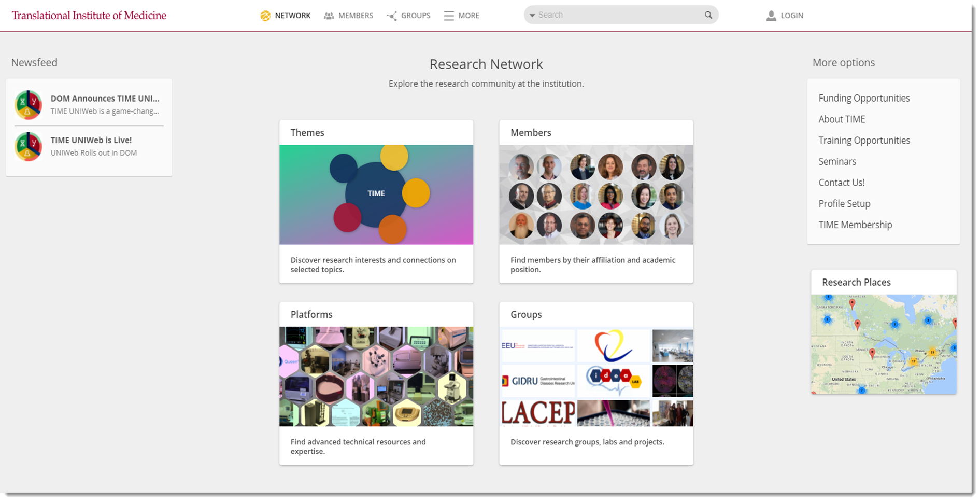
Task: Open the Profile Setup link
Action: 844,204
